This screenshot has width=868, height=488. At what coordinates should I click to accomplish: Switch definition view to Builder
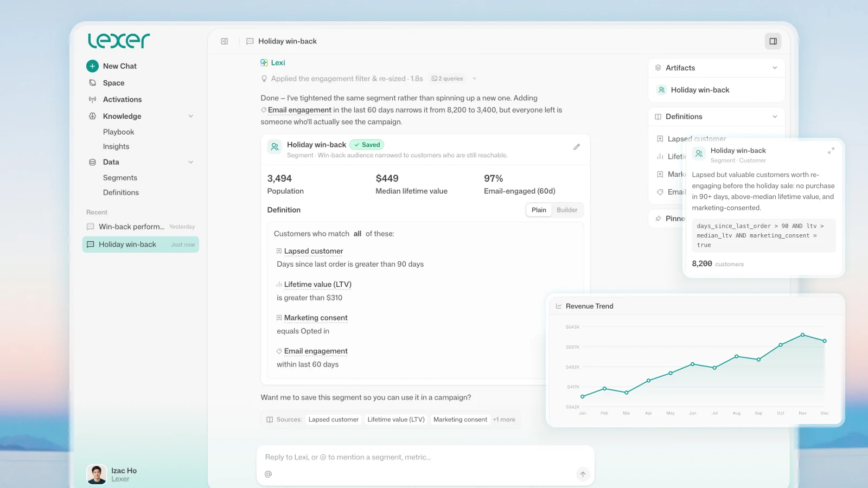[567, 210]
